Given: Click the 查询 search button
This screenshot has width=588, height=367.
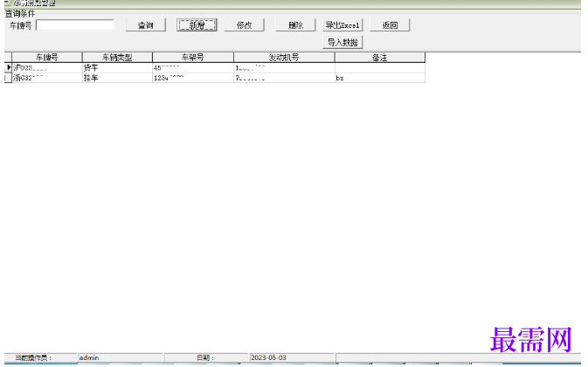Looking at the screenshot, I should click(x=146, y=25).
